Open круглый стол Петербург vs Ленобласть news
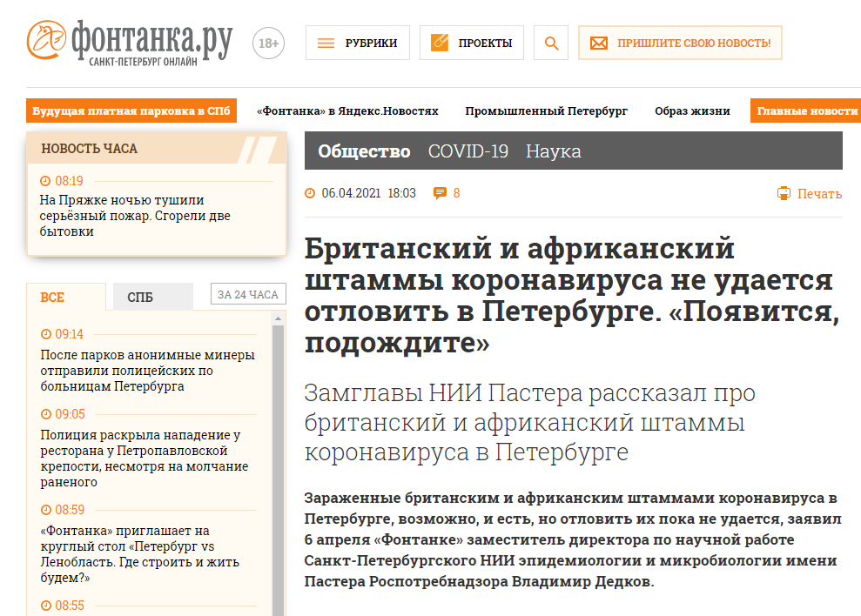 140,554
